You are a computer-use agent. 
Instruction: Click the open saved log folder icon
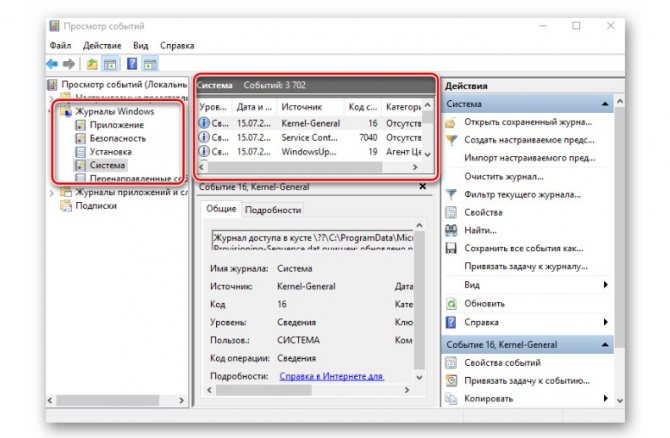pos(450,123)
